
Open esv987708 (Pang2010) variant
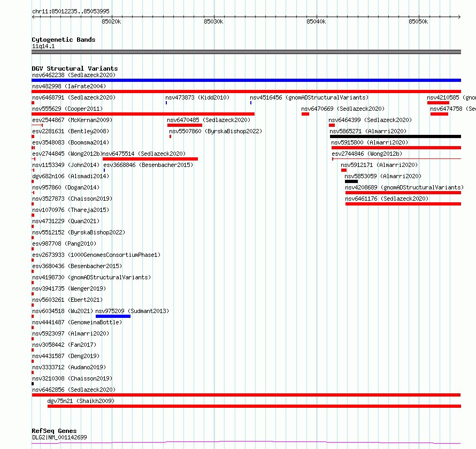pos(64,243)
